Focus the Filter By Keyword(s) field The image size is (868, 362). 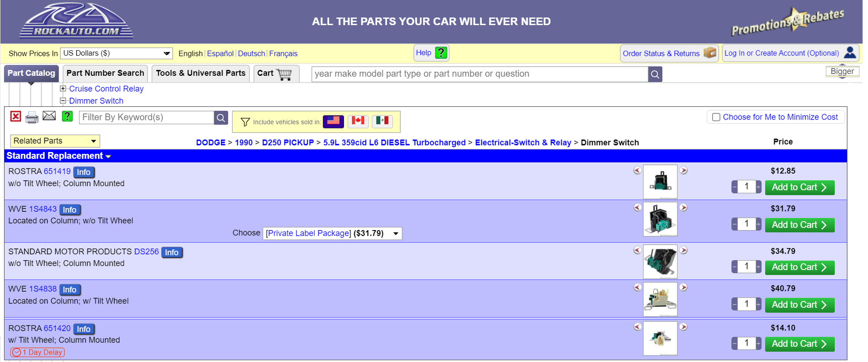[147, 117]
